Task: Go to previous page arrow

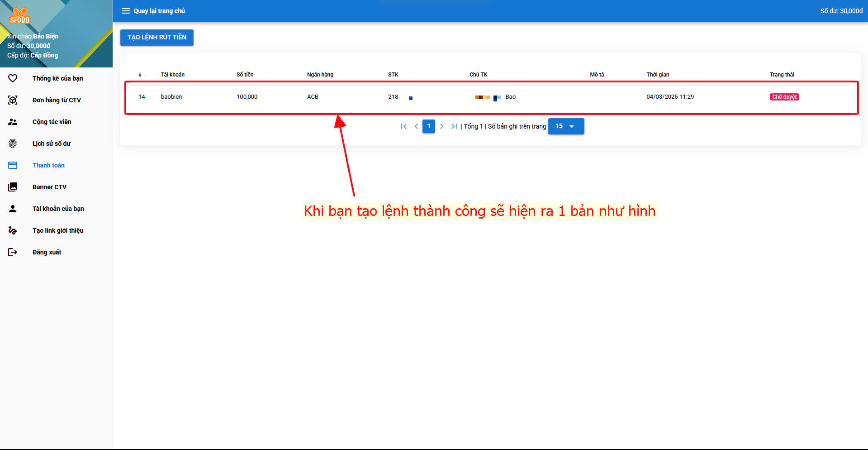Action: (416, 126)
